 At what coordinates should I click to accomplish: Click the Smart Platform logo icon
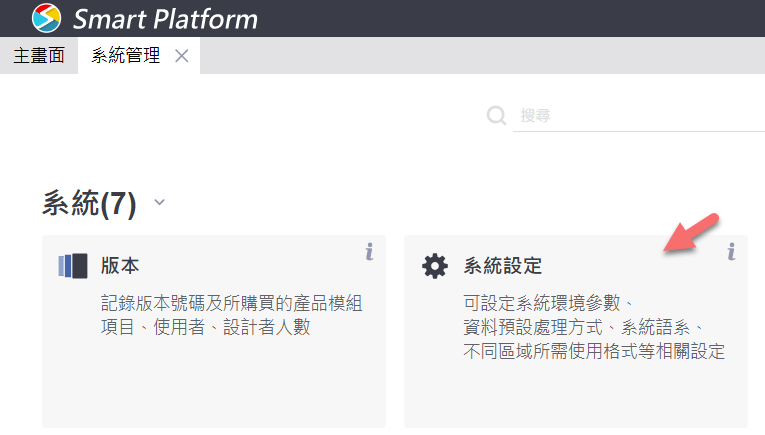click(x=46, y=18)
